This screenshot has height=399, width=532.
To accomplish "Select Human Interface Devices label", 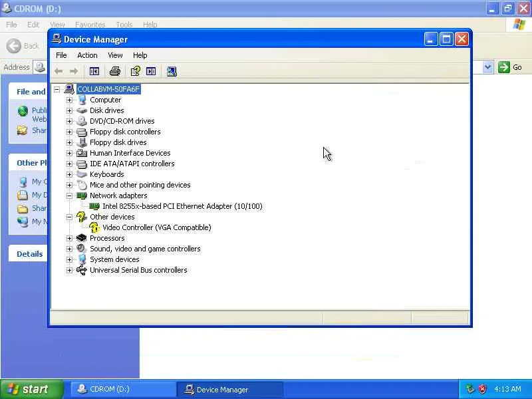I will tap(130, 153).
